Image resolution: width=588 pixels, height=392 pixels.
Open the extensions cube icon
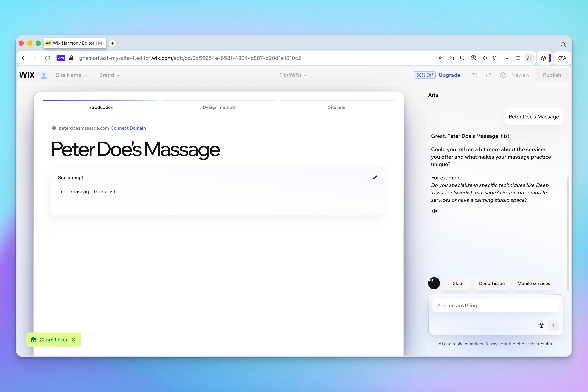click(543, 58)
